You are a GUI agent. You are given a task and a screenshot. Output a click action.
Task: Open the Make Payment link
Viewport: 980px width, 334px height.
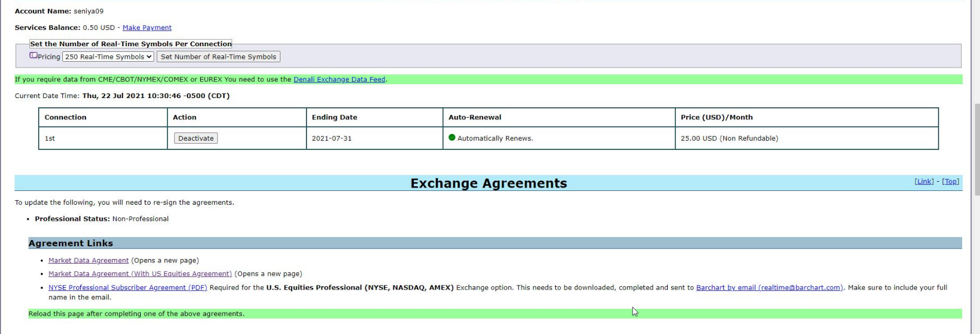[147, 28]
